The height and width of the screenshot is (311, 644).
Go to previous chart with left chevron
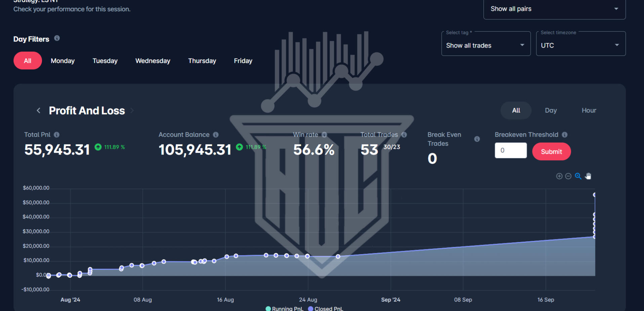click(39, 110)
